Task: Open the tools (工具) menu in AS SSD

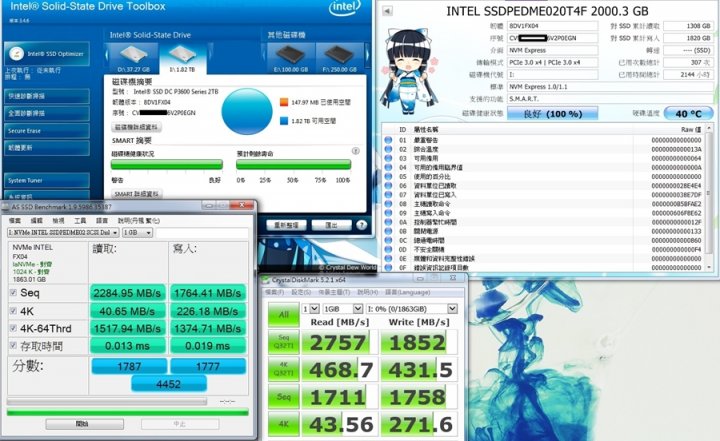Action: coord(80,220)
